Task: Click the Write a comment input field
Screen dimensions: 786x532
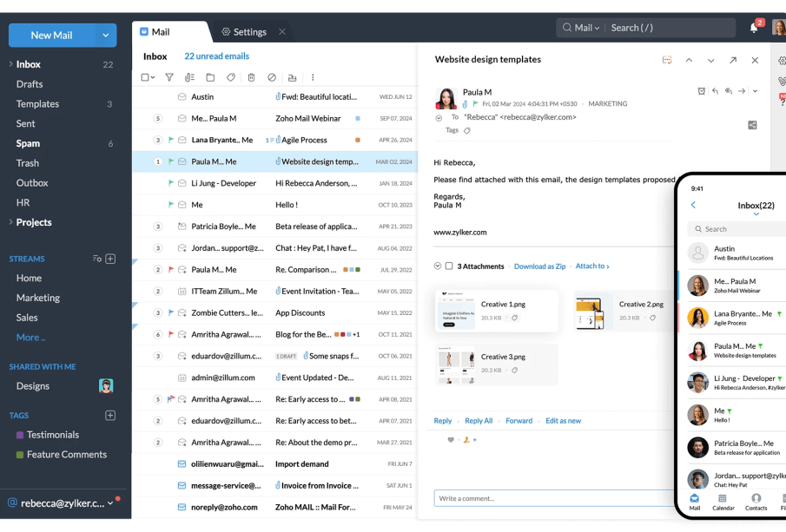Action: 554,498
